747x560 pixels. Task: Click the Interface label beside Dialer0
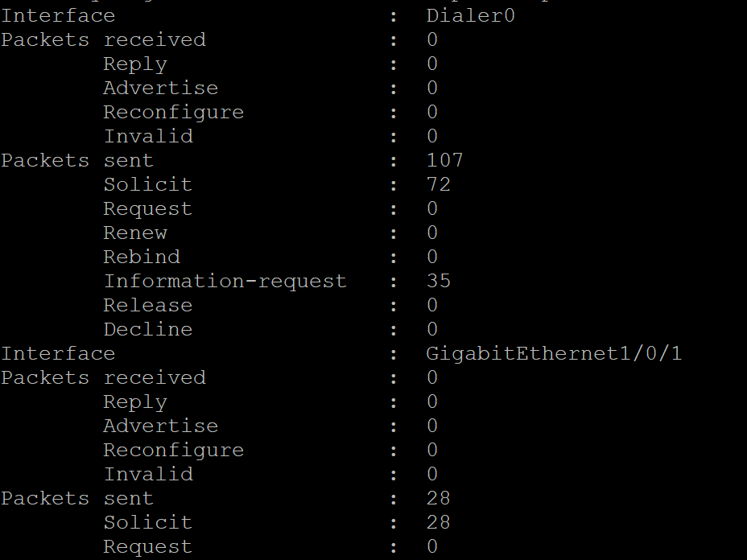(x=58, y=15)
